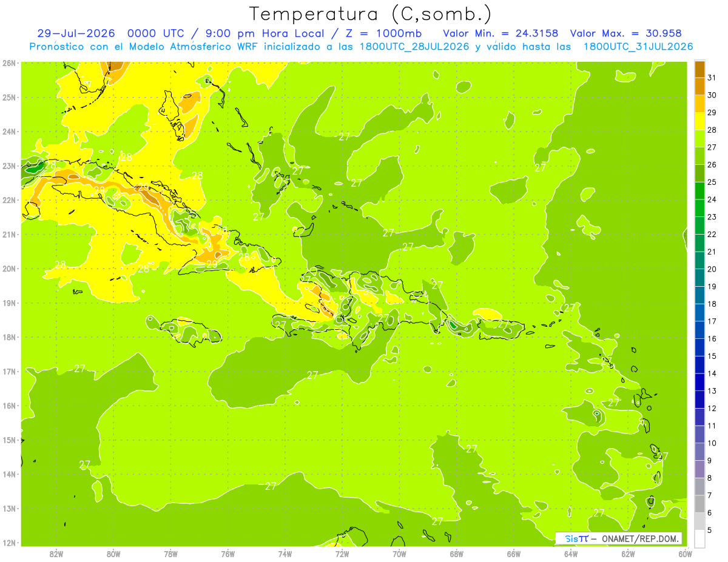The width and height of the screenshot is (728, 562).
Task: Click the 24N latitude label
Action: (9, 132)
